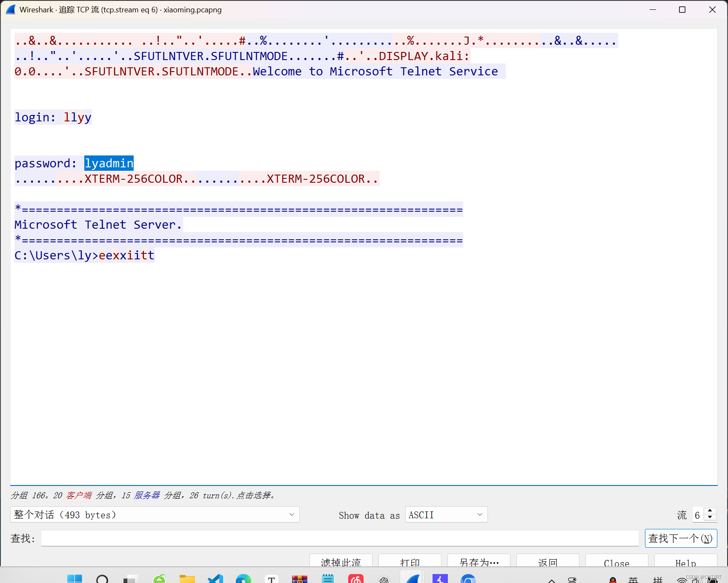Focus the 查找 search input field
728x583 pixels.
tap(340, 538)
